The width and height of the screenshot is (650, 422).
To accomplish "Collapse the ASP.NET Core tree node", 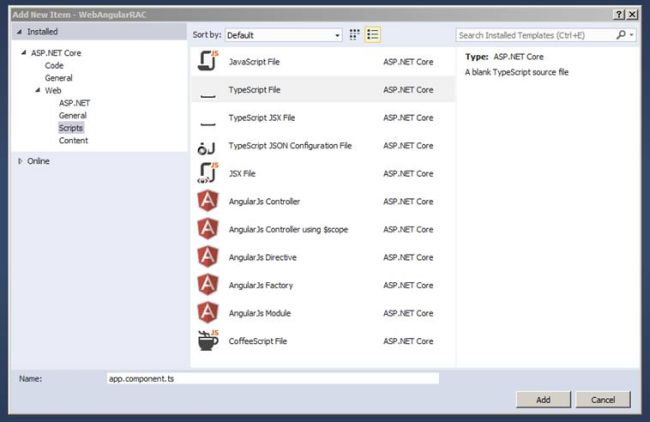I will click(x=24, y=53).
